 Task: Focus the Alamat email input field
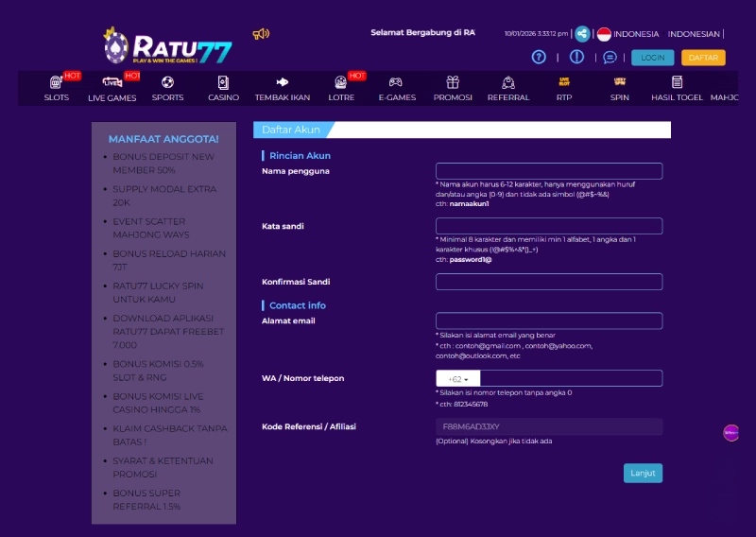pos(549,320)
